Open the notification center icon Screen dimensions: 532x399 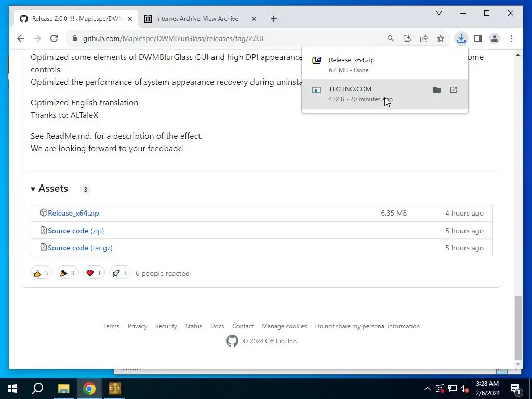tap(515, 389)
